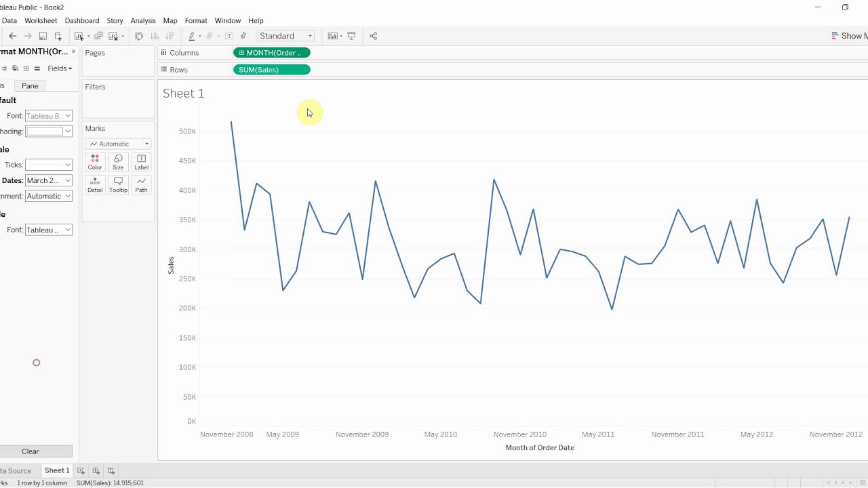Click the Swap Rows and Columns icon

(x=139, y=36)
